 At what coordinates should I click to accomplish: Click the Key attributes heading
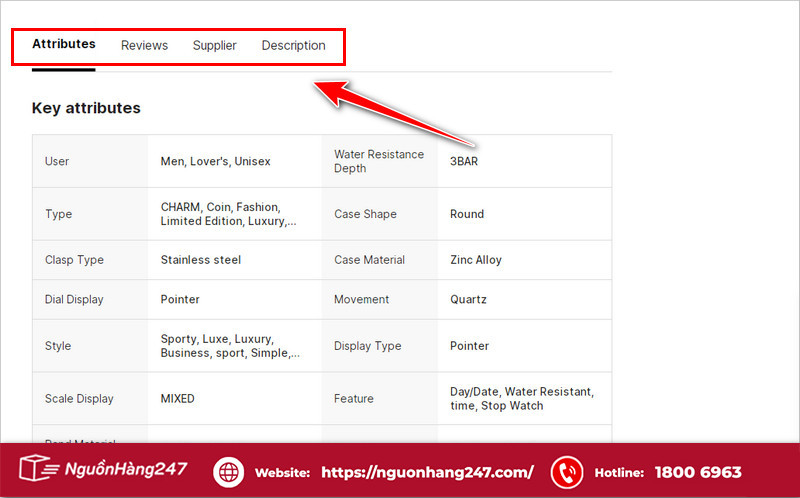(x=86, y=108)
